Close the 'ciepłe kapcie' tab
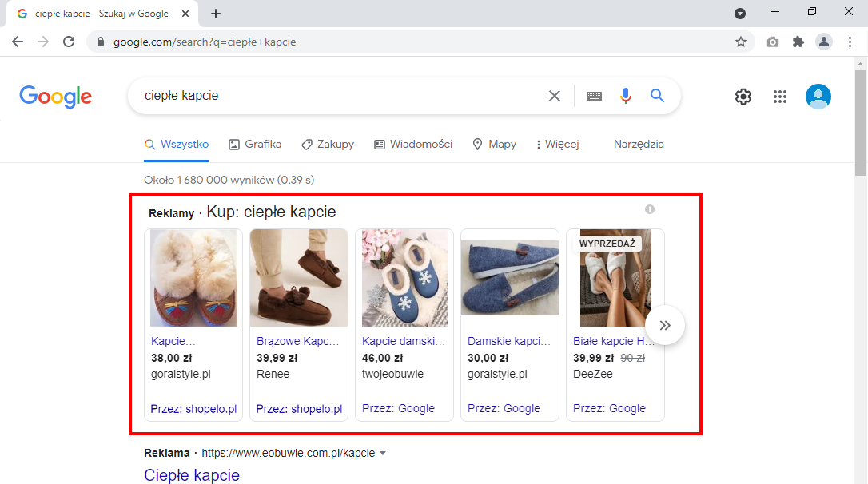 click(x=185, y=14)
